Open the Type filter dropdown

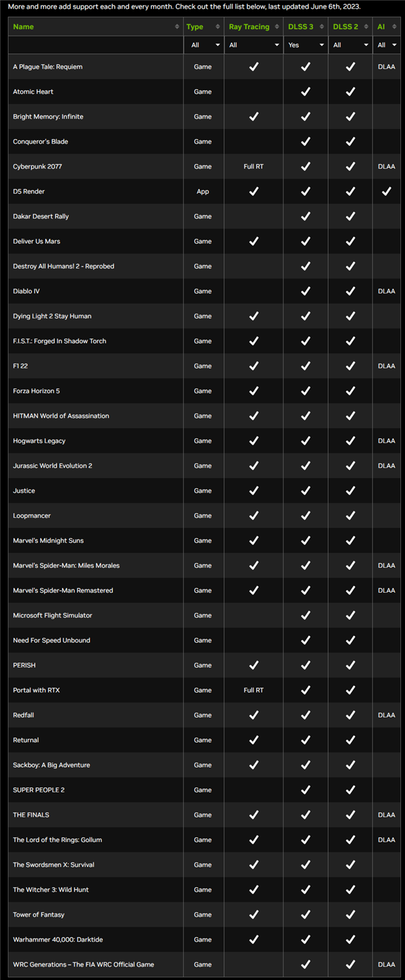[x=202, y=45]
